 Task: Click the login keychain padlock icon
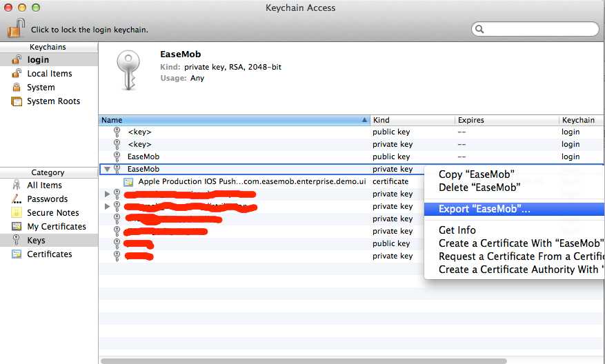[17, 59]
